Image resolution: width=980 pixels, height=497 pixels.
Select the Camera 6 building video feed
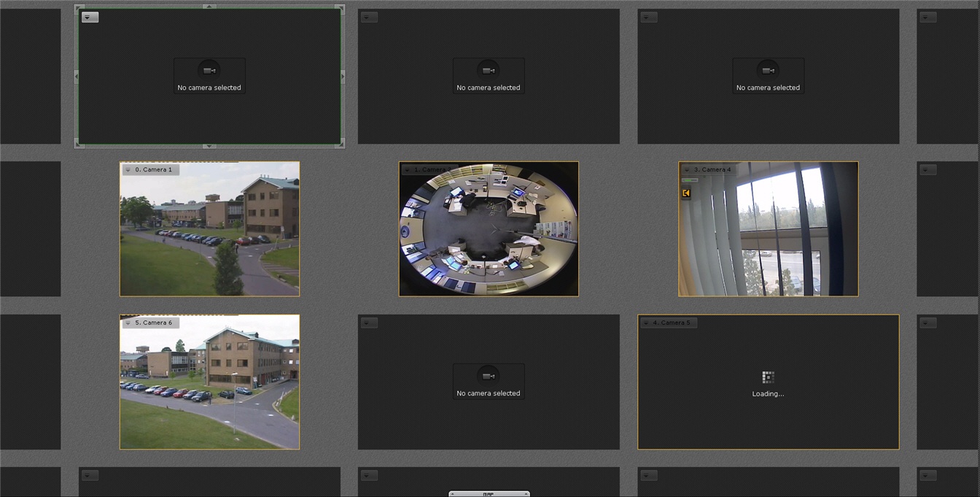click(x=209, y=387)
